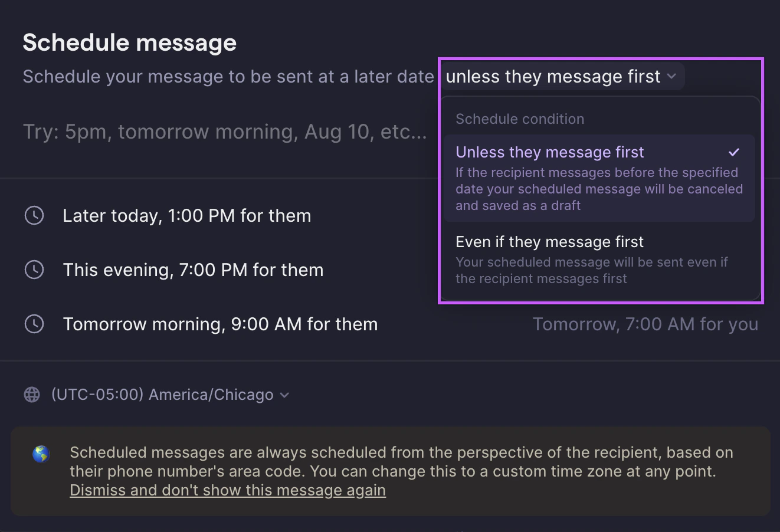Expand the timezone selector chevron
Screen dimensions: 780x532
coord(284,395)
